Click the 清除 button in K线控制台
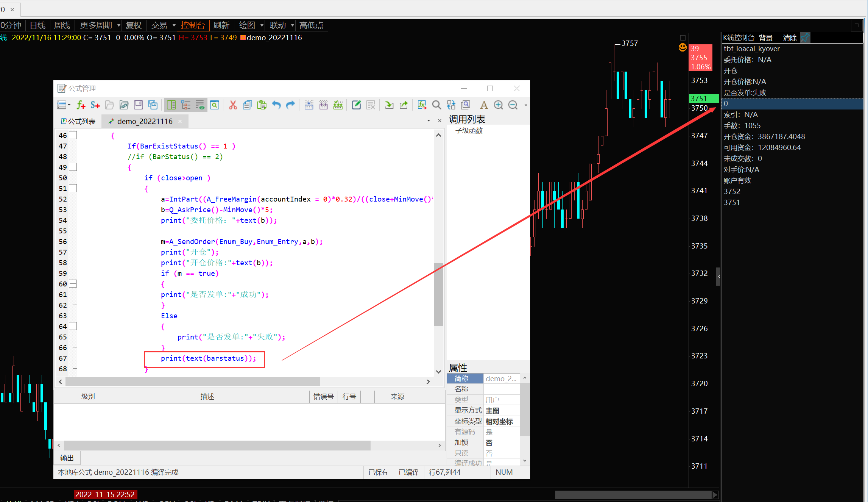 point(790,38)
